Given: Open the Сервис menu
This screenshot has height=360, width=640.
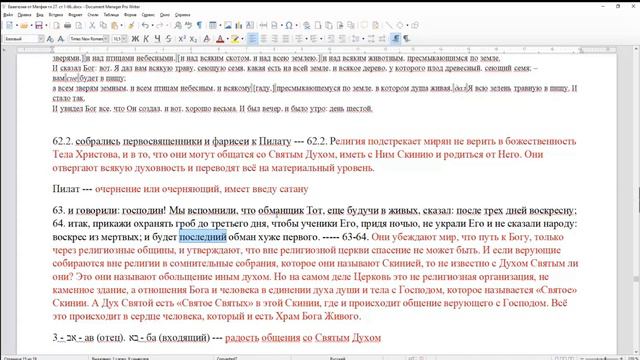Looking at the screenshot, I should (148, 15).
